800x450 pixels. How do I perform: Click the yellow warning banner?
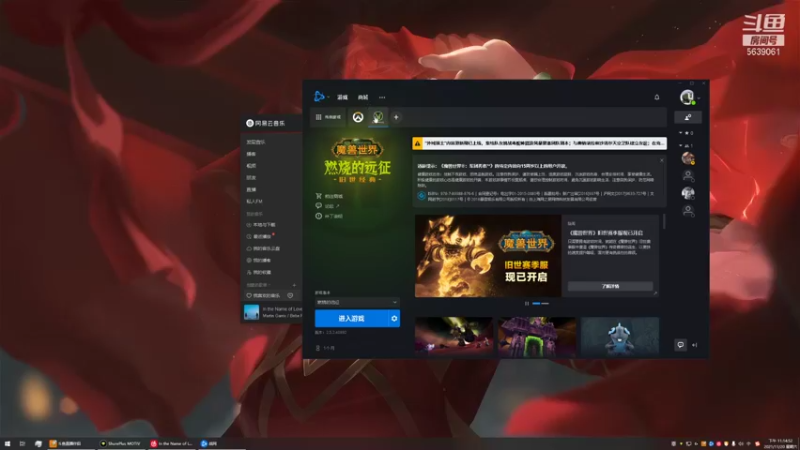pos(539,143)
